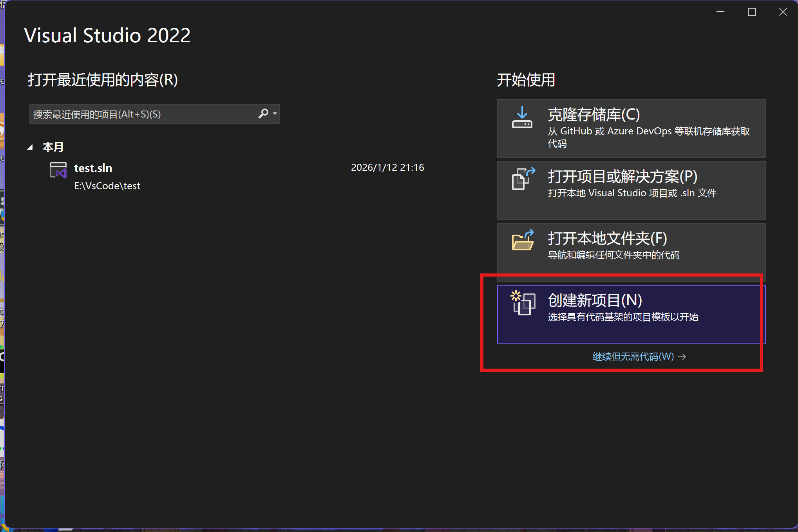Close the Visual Studio 2022 window

[783, 12]
